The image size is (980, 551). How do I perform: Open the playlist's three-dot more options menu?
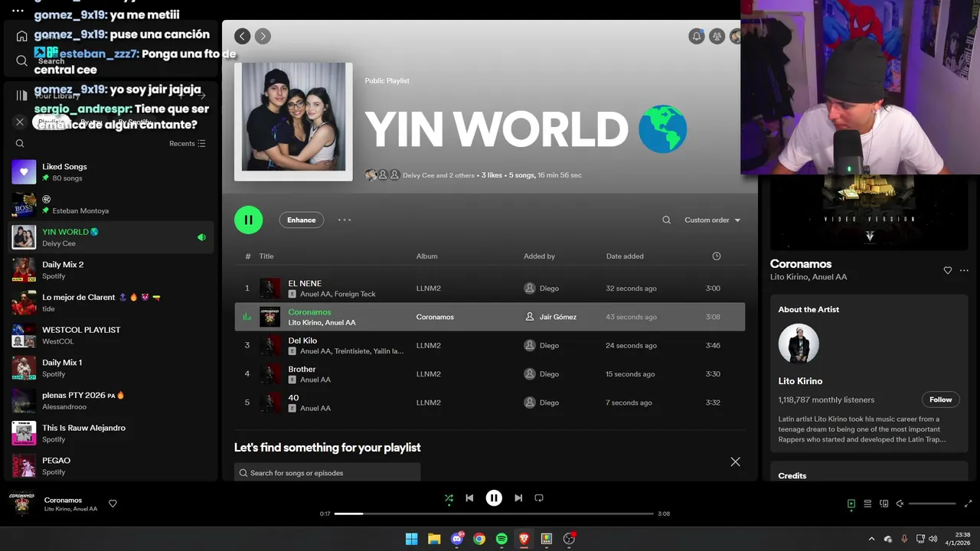point(345,220)
